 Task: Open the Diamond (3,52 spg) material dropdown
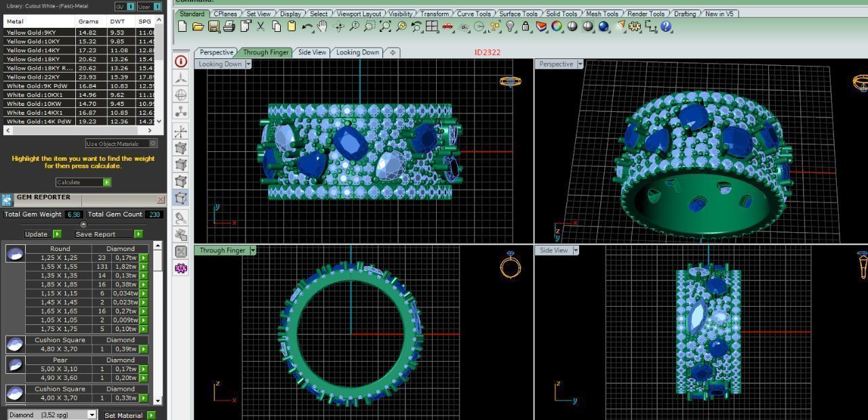(x=92, y=415)
